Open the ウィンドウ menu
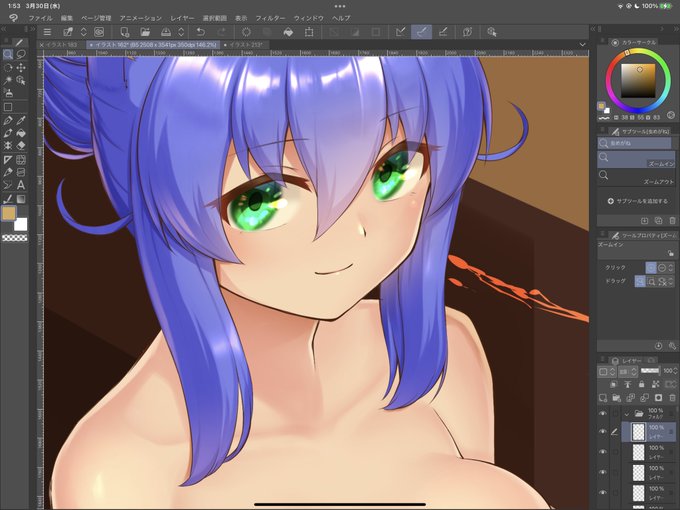This screenshot has width=680, height=510. 309,18
